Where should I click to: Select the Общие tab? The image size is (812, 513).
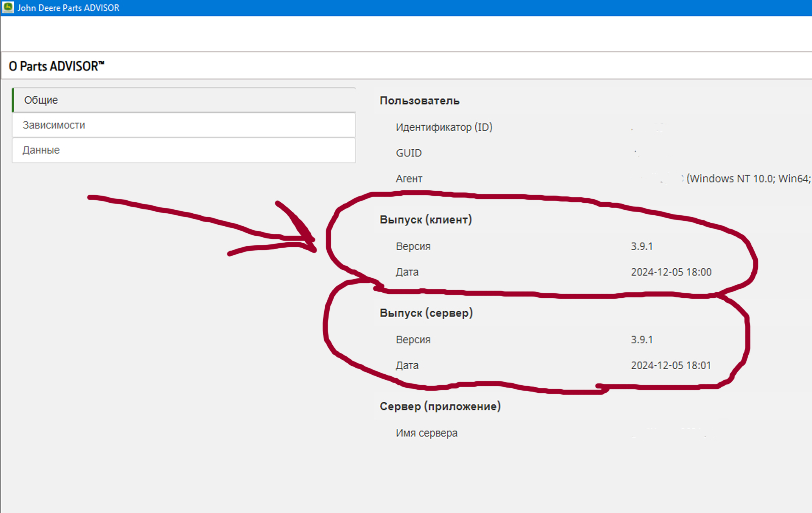(41, 100)
